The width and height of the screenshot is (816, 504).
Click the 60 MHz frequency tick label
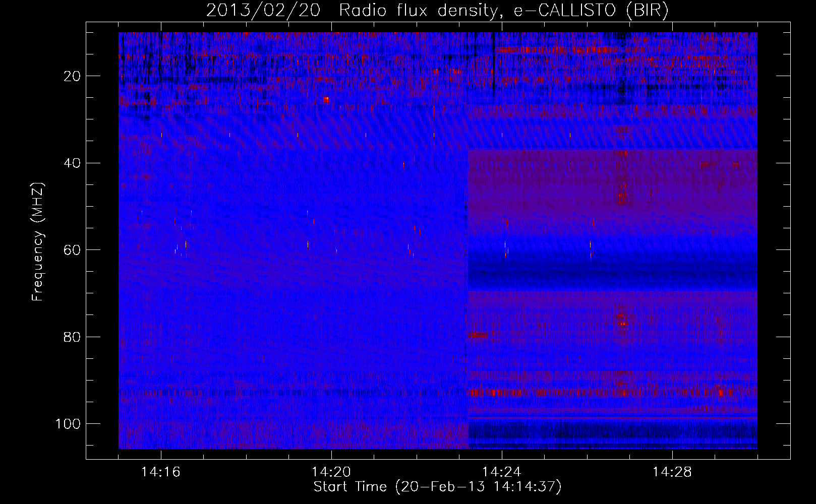pos(72,250)
